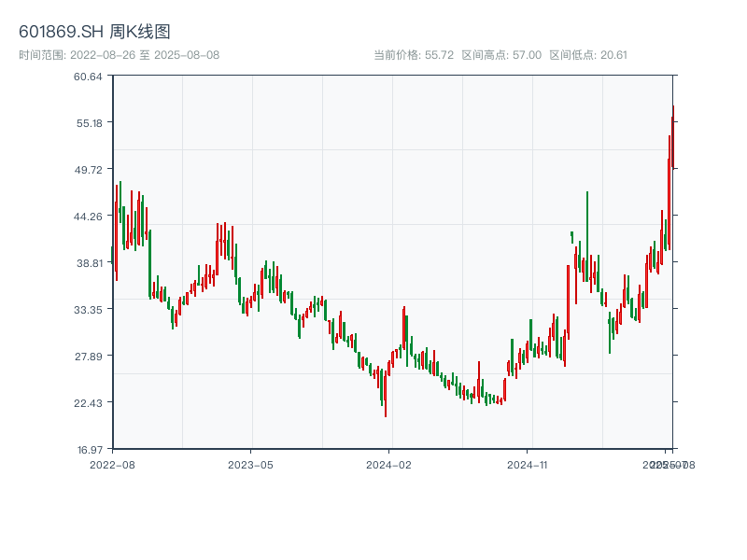Click the period high label 区间高点: 57.00
The width and height of the screenshot is (747, 560).
tap(501, 55)
